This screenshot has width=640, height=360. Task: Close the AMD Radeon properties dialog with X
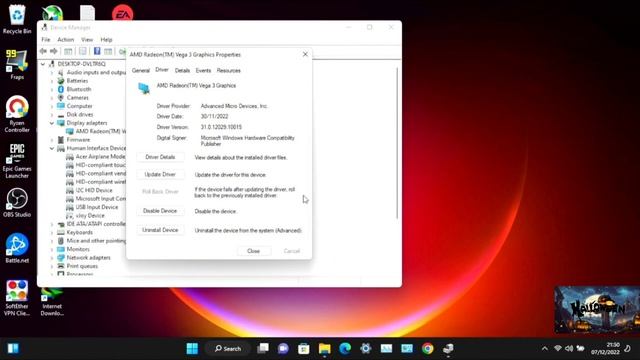(305, 54)
